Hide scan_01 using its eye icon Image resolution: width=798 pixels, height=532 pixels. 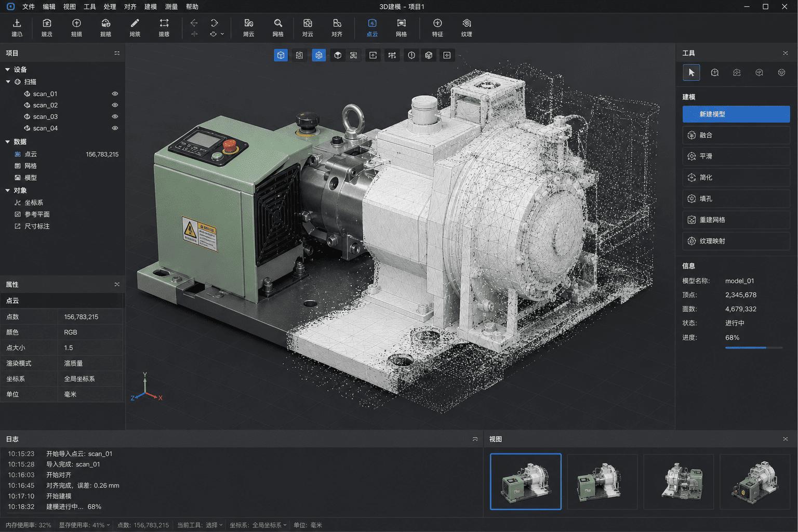pos(115,94)
